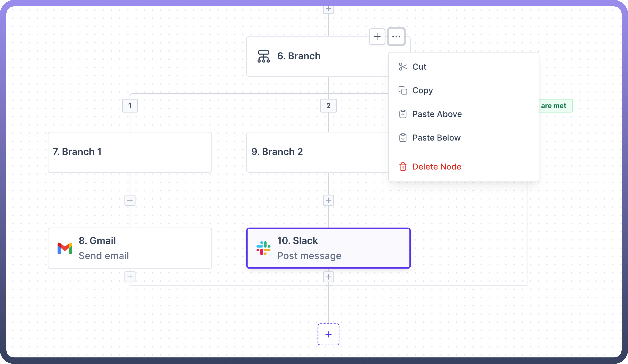Select the 7. Branch 1 node

(x=130, y=152)
